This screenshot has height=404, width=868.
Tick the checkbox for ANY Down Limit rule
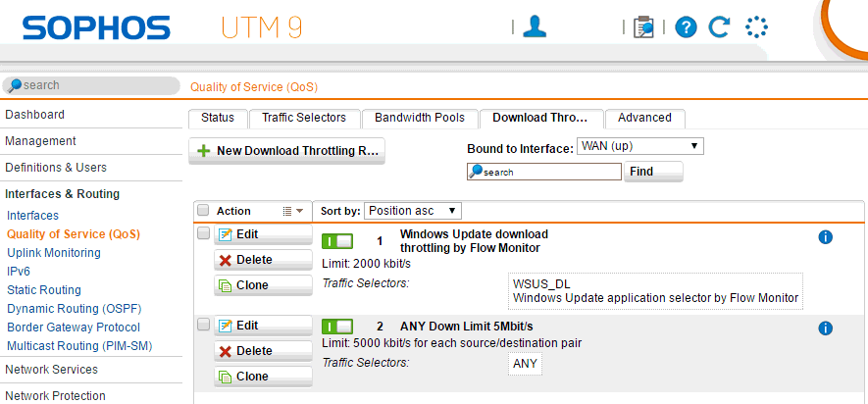click(203, 325)
